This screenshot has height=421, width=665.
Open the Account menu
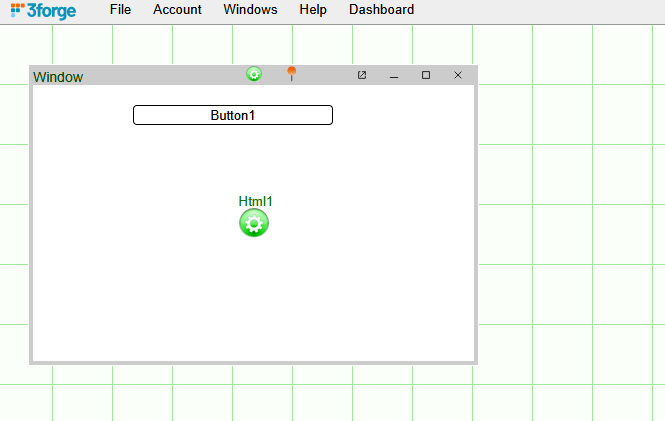[x=177, y=10]
